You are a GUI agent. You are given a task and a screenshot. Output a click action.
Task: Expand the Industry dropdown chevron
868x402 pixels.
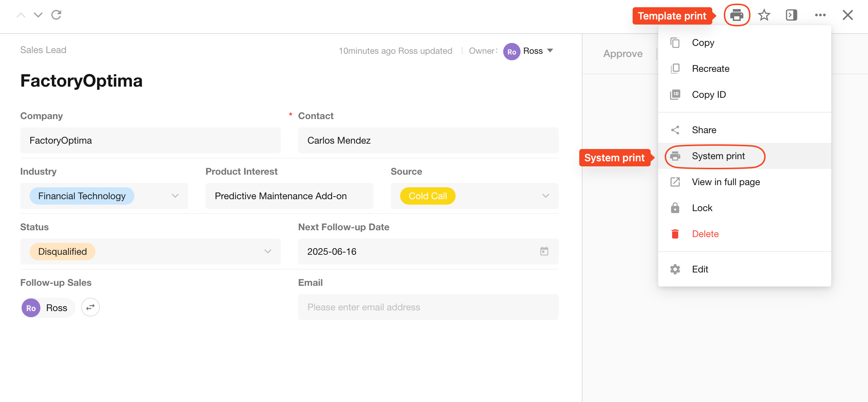pyautogui.click(x=175, y=196)
